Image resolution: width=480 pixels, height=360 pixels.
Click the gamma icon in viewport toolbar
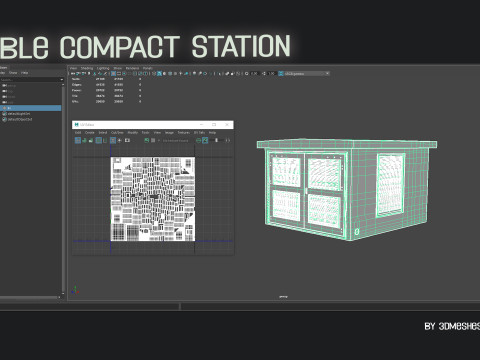tap(264, 73)
